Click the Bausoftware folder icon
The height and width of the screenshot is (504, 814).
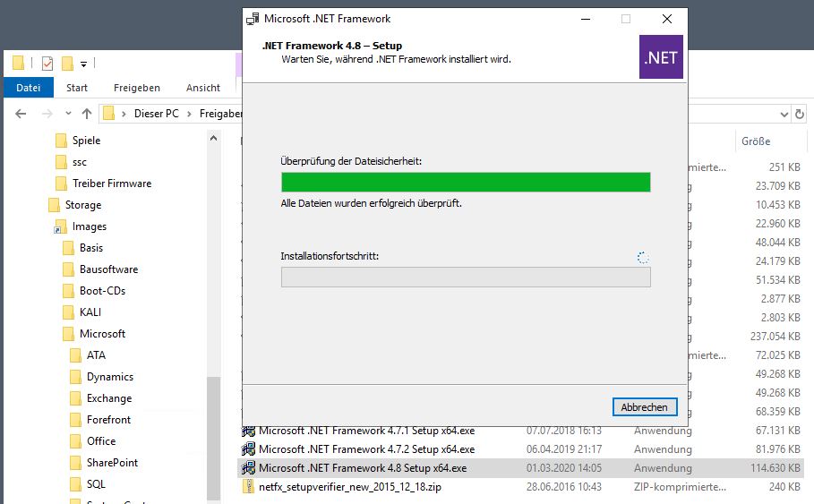(68, 269)
